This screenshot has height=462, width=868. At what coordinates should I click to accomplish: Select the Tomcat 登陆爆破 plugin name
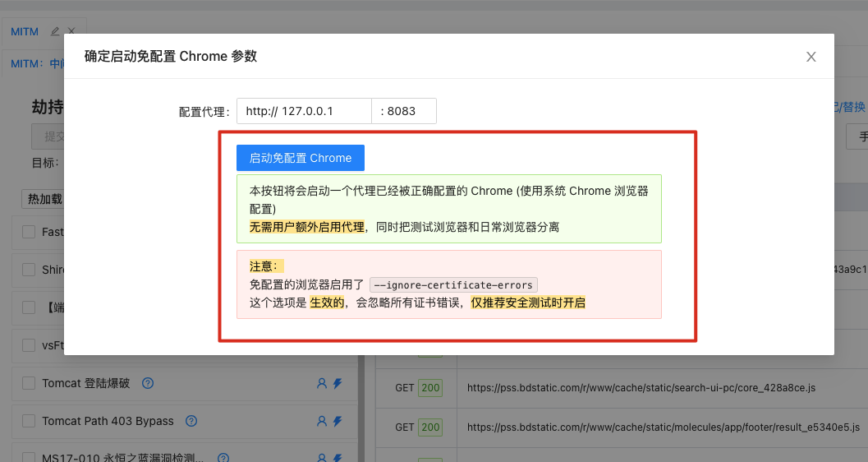(x=85, y=383)
